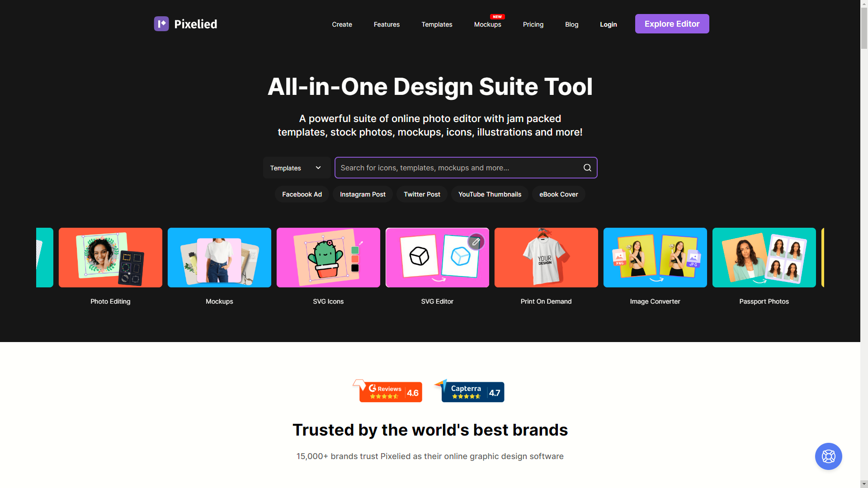Select the eBook Cover quick filter
Screen dimensions: 868x488
coord(558,194)
